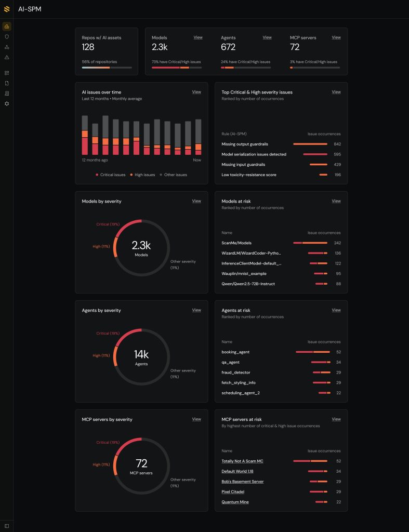
Task: Open the shield icon in sidebar
Action: (x=7, y=37)
